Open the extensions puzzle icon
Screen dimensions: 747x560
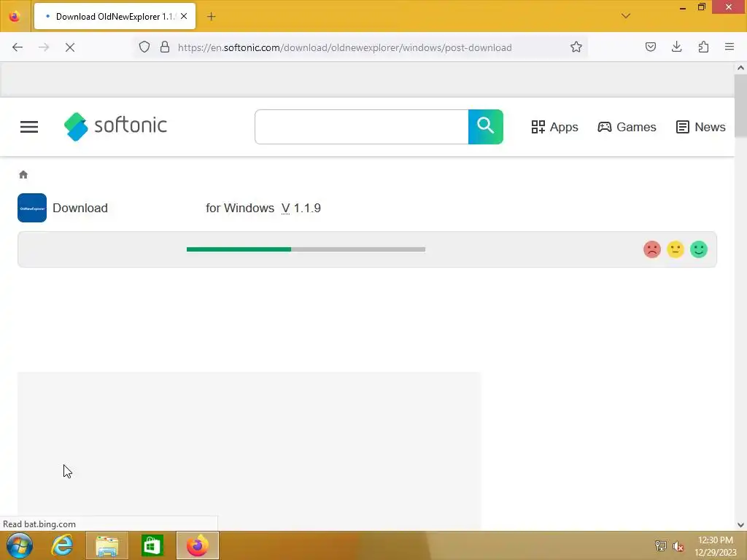[703, 47]
